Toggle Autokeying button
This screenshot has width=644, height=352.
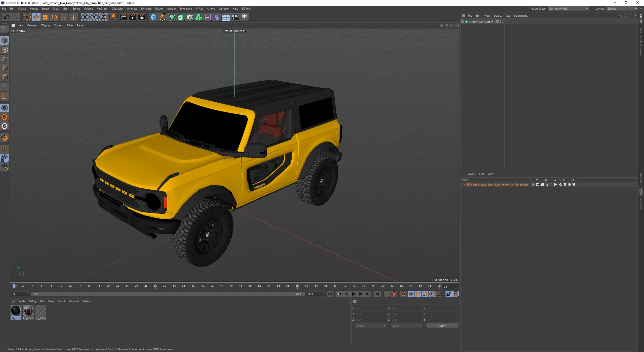(394, 294)
